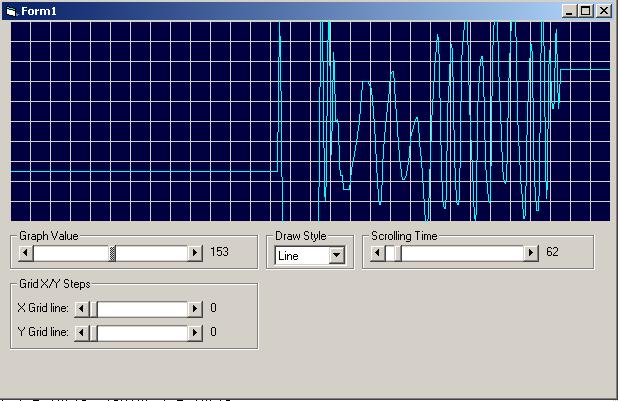Click the X Grid line slider thumb
Screen dimensions: 620x401
tap(93, 309)
